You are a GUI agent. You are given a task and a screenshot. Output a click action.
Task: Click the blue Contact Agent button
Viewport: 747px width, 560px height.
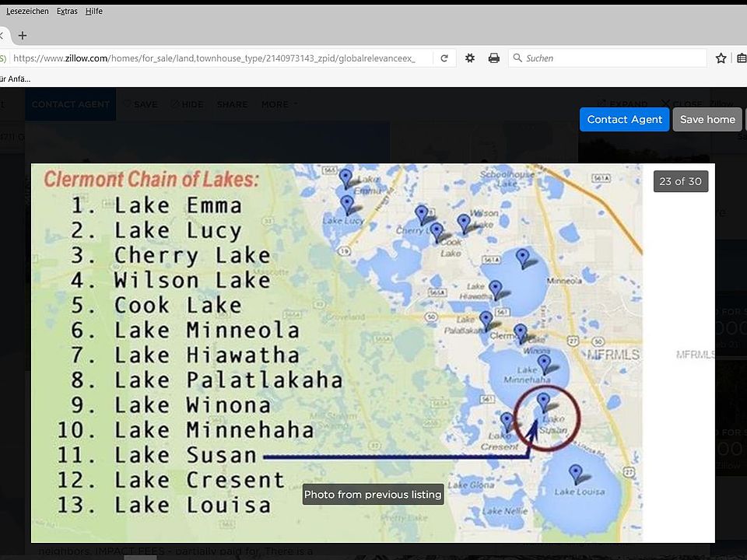tap(624, 120)
